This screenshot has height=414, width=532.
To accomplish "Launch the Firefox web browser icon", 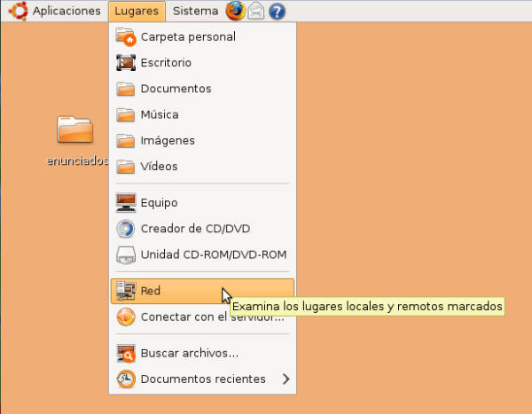I will pyautogui.click(x=235, y=11).
